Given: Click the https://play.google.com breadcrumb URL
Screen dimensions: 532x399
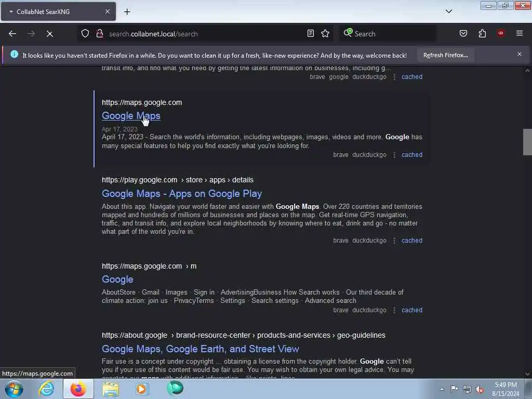Looking at the screenshot, I should [178, 180].
